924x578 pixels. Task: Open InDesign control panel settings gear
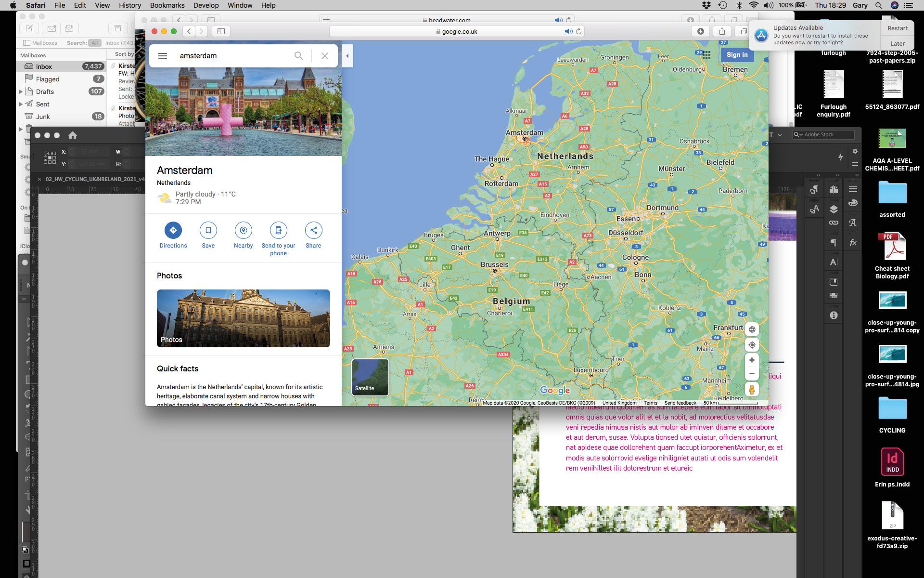tap(855, 151)
